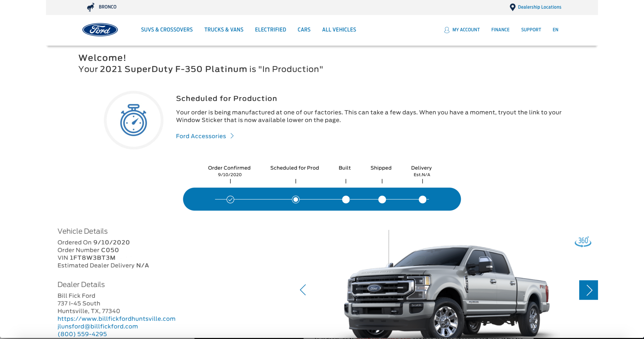Click the jlunsford@billfickford.com email link
The height and width of the screenshot is (339, 644).
click(x=98, y=326)
